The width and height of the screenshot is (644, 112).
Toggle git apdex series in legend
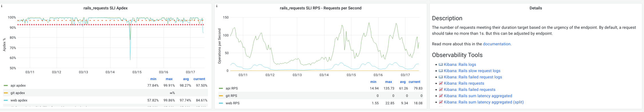[18, 93]
